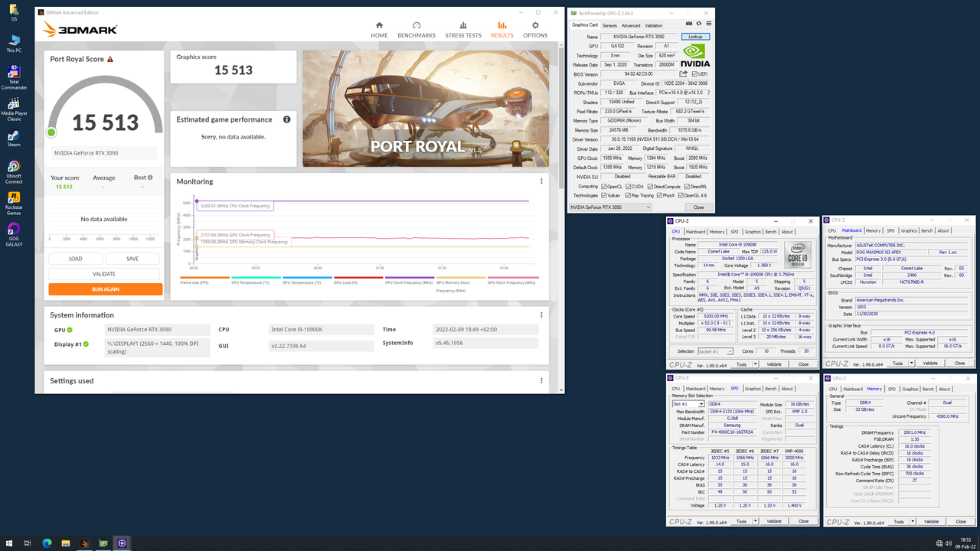The width and height of the screenshot is (980, 551).
Task: Toggle the PhysX checkbox
Action: pos(659,195)
